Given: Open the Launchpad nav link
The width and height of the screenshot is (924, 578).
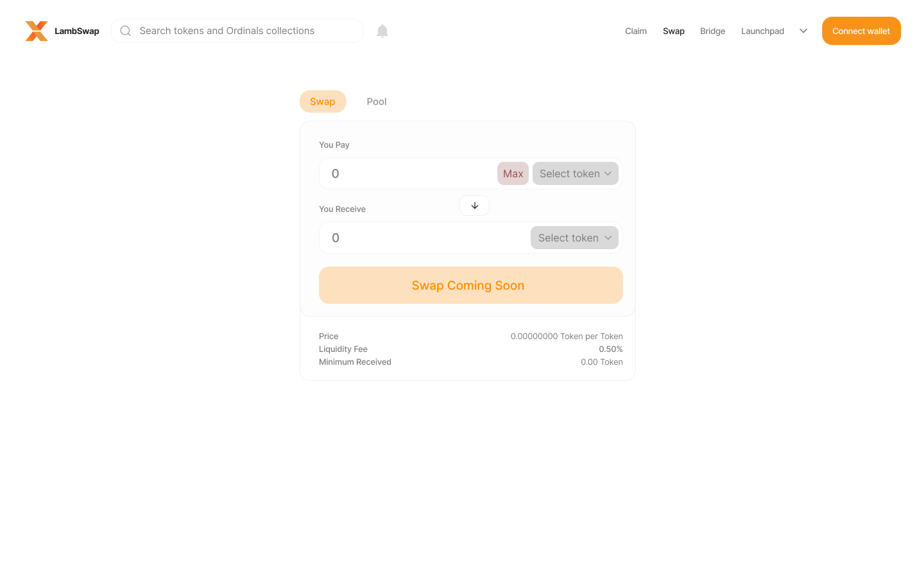Looking at the screenshot, I should (762, 31).
